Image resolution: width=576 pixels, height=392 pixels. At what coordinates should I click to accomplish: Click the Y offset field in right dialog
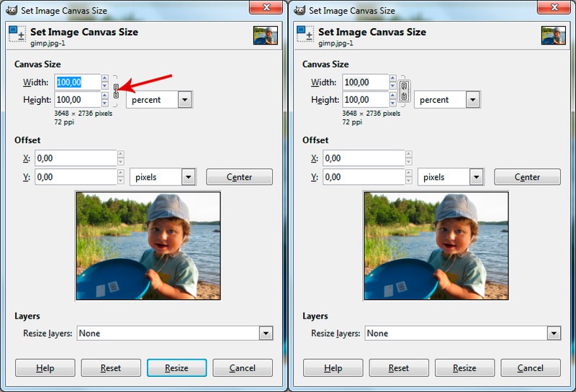click(363, 177)
